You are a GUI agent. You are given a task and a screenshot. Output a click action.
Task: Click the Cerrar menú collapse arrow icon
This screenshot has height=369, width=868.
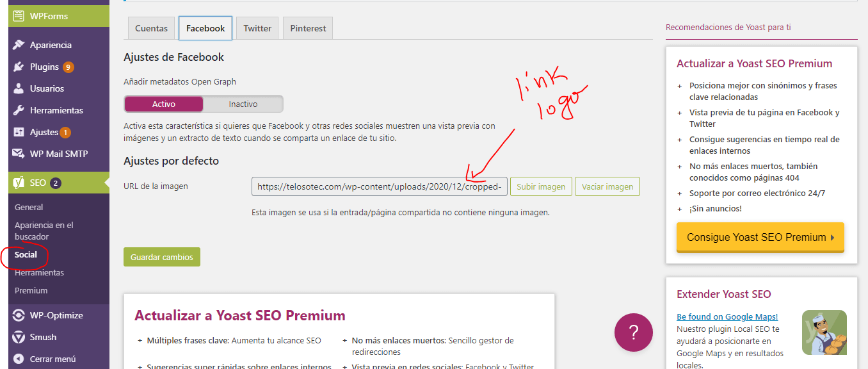click(x=19, y=359)
